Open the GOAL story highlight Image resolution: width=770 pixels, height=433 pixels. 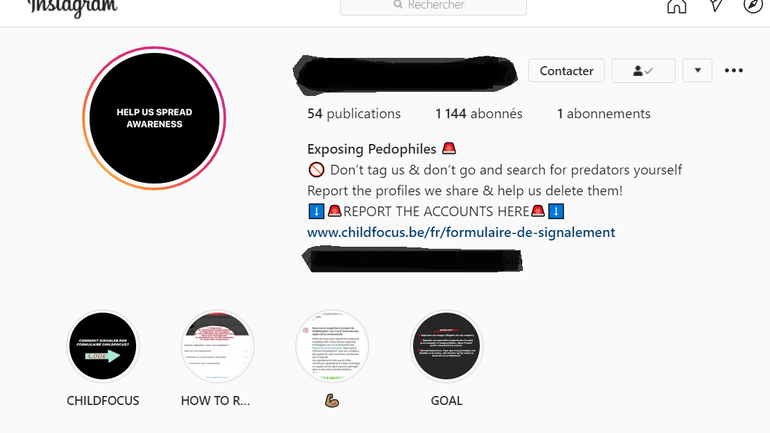pos(446,347)
